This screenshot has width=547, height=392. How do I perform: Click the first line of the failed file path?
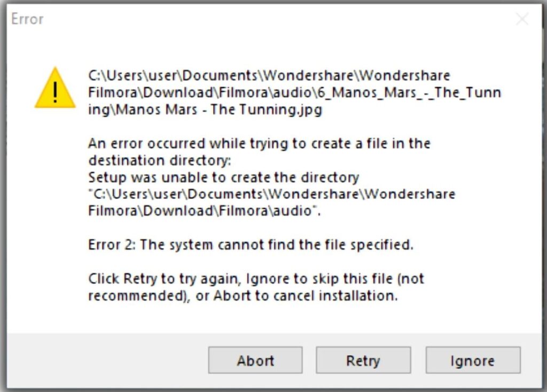click(x=269, y=76)
